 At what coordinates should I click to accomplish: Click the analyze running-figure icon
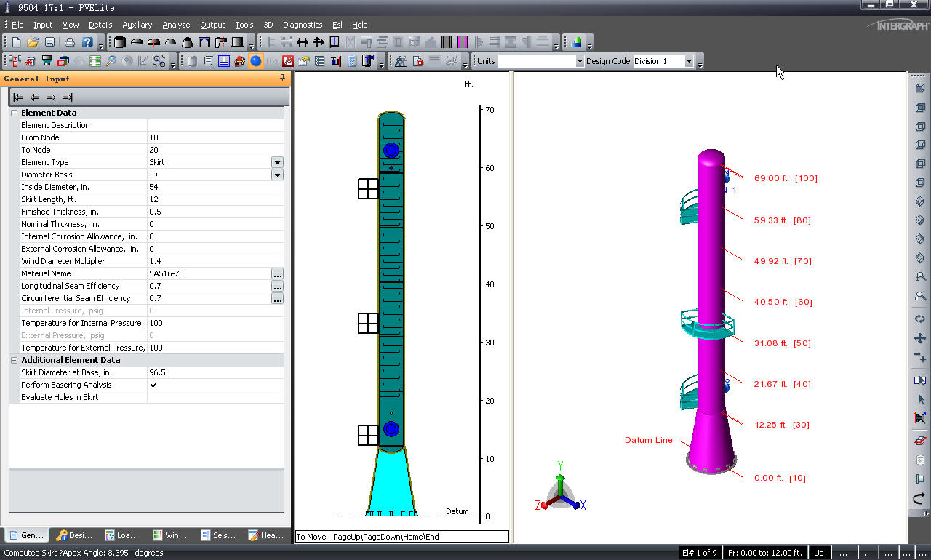click(401, 61)
